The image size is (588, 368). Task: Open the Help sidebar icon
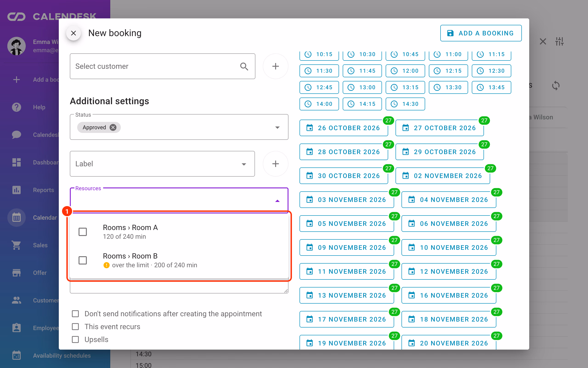pos(17,107)
